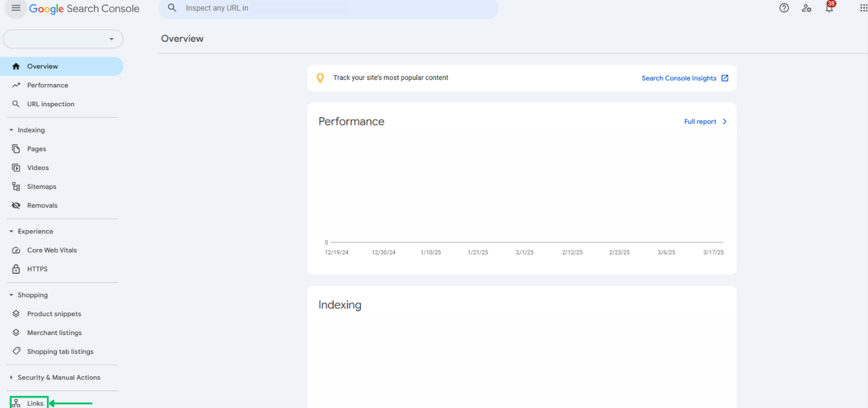Image resolution: width=868 pixels, height=408 pixels.
Task: Open the Google apps grid
Action: point(863,8)
